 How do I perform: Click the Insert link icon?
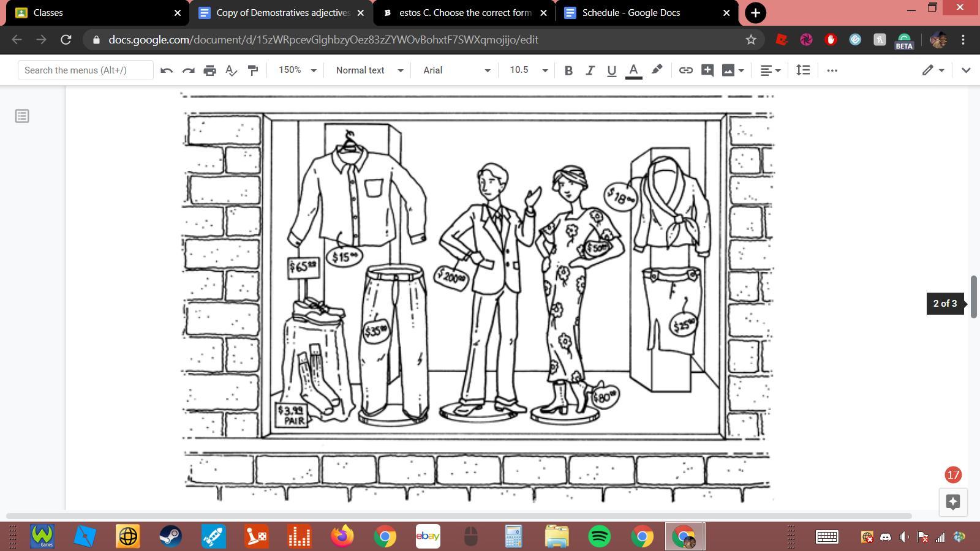[685, 70]
